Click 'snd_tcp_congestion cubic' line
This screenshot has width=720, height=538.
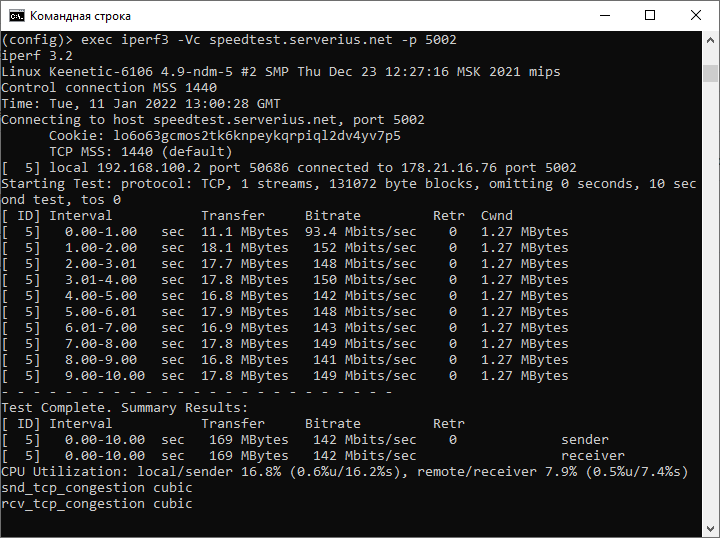click(x=97, y=488)
